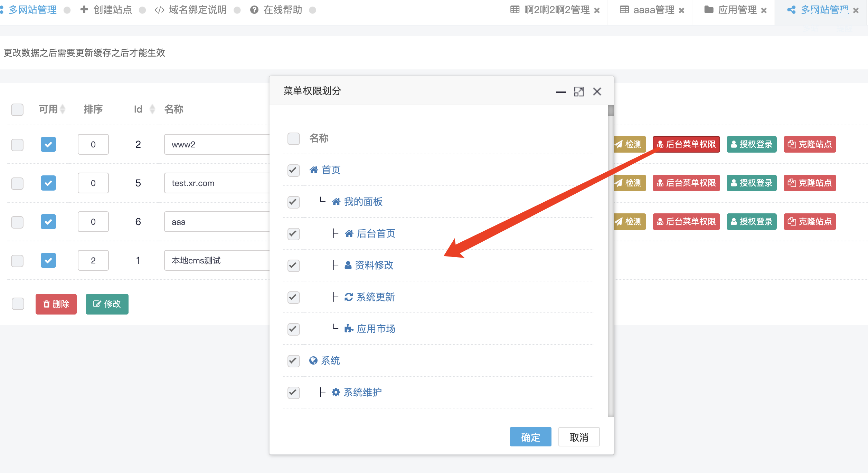Minimize the 菜单权限划分 dialog
This screenshot has width=868, height=473.
tap(561, 92)
